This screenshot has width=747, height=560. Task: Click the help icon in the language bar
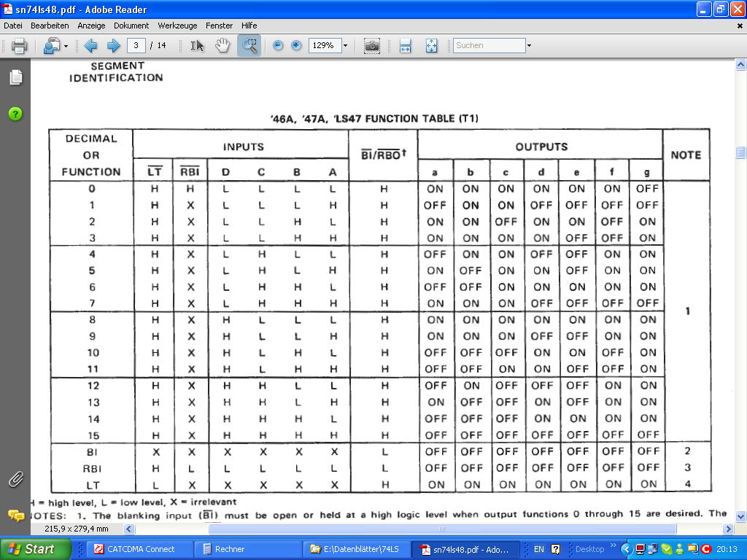pyautogui.click(x=555, y=549)
